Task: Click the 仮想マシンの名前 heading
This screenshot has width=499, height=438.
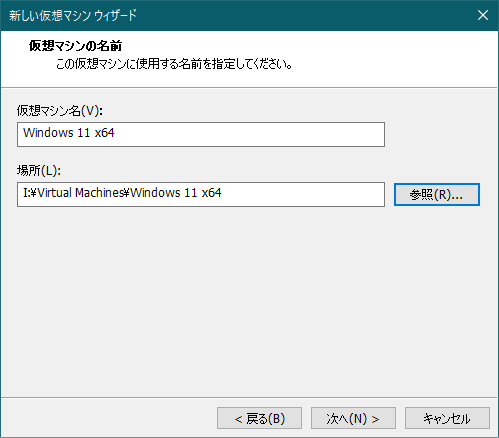Action: click(x=75, y=46)
